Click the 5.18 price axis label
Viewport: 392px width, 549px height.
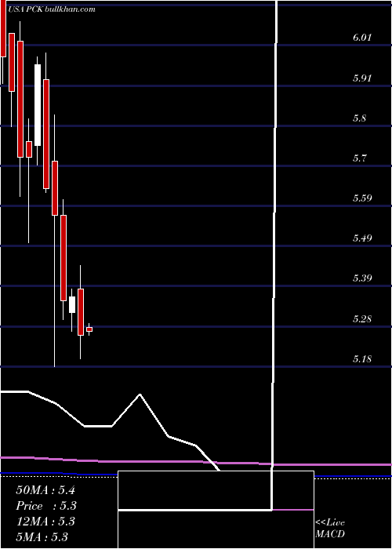tap(361, 359)
